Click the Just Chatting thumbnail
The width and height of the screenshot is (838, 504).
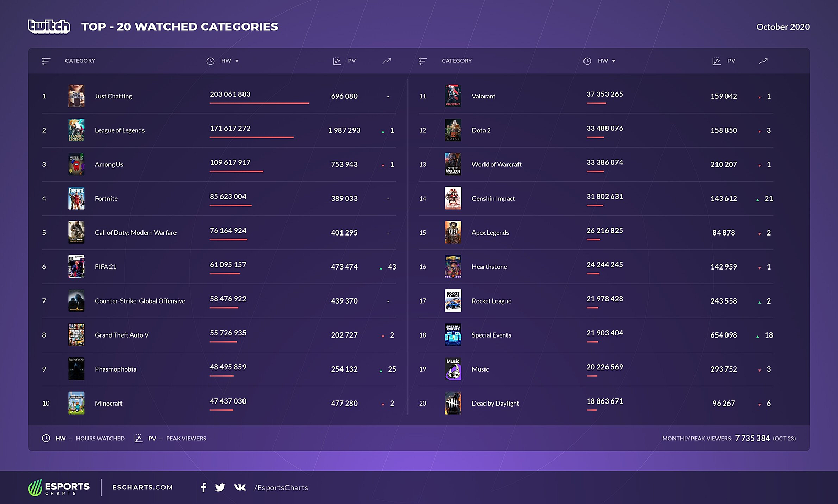(76, 96)
